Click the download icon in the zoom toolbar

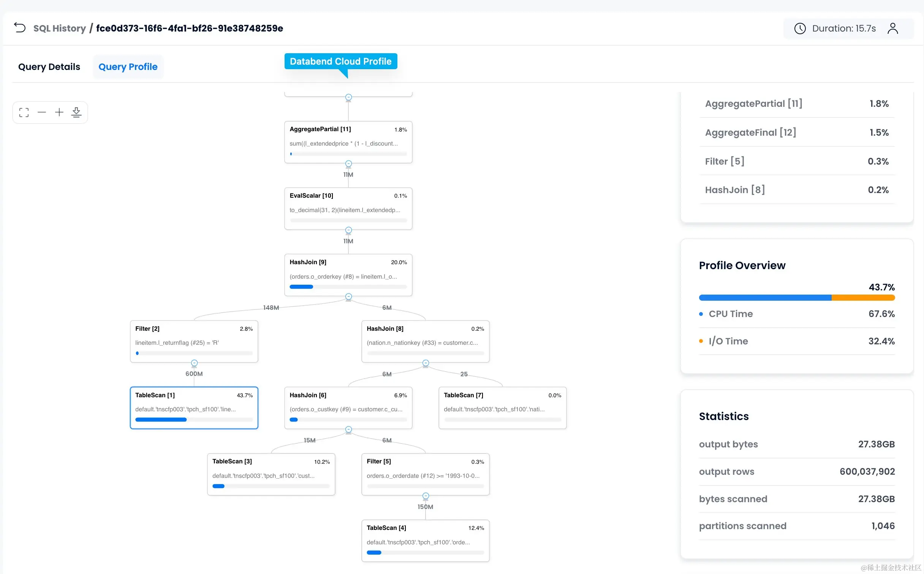click(76, 113)
